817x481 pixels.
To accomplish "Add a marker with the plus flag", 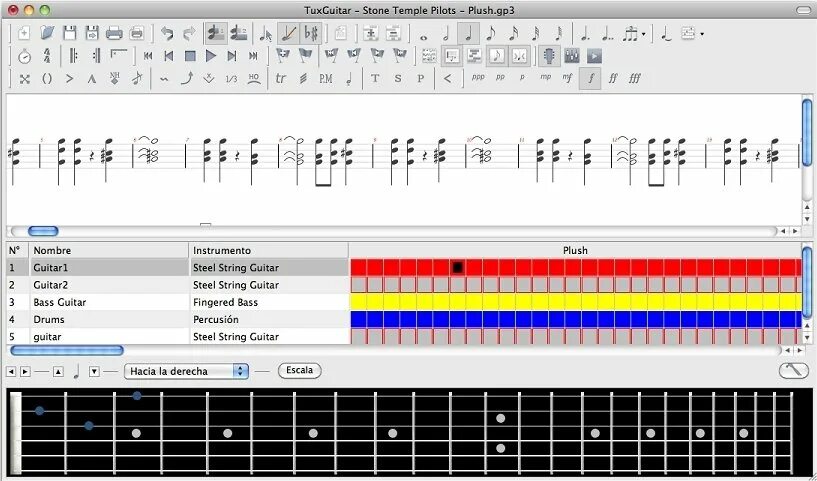I will tap(282, 55).
